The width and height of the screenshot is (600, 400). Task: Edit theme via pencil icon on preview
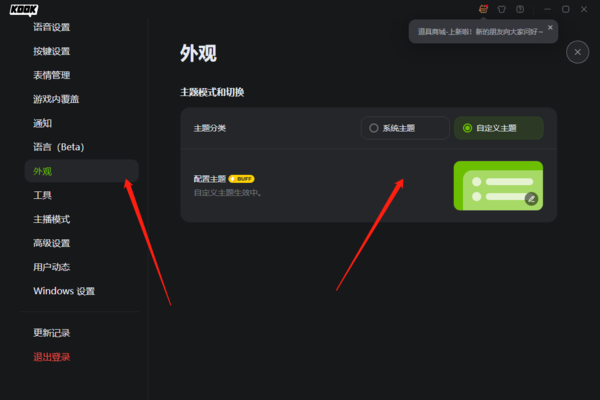531,199
